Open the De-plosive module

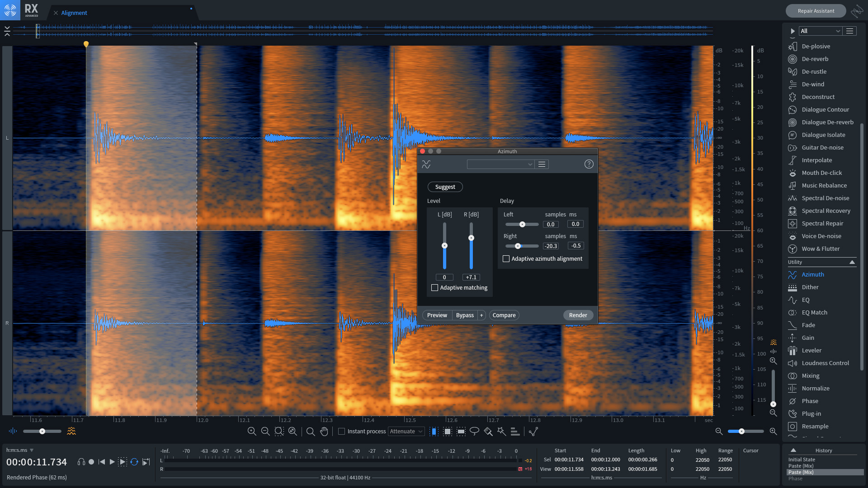(816, 46)
